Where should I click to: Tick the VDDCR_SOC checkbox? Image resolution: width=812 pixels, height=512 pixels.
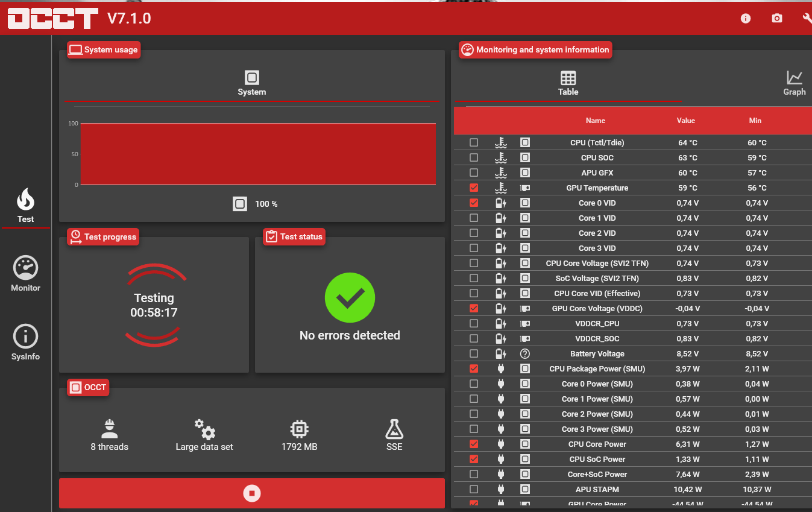[474, 338]
